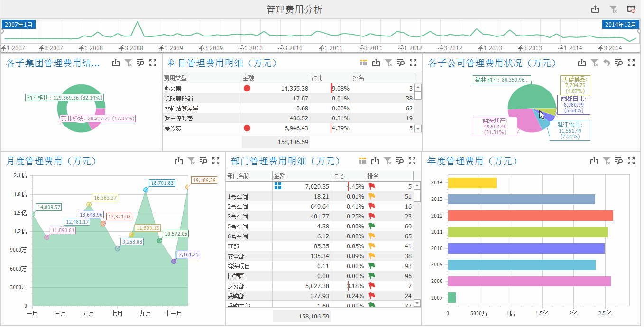Image resolution: width=644 pixels, height=327 pixels.
Task: Select the 采购部 department row
Action: point(320,296)
